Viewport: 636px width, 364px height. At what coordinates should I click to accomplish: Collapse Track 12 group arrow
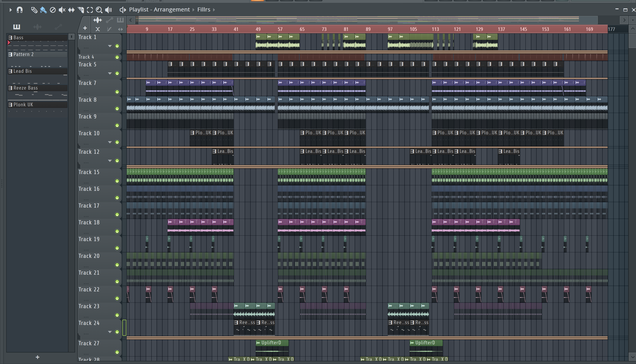[110, 161]
